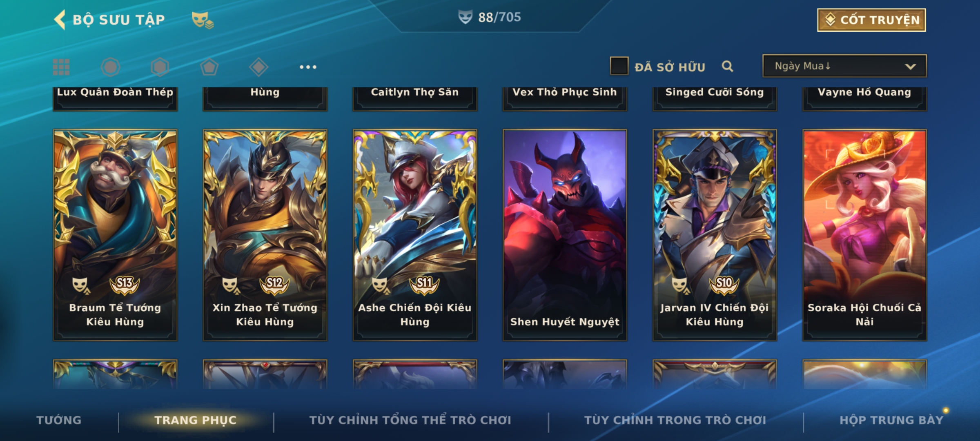Open the Soraka Hội Chuối Cả Nải skin

tap(864, 235)
